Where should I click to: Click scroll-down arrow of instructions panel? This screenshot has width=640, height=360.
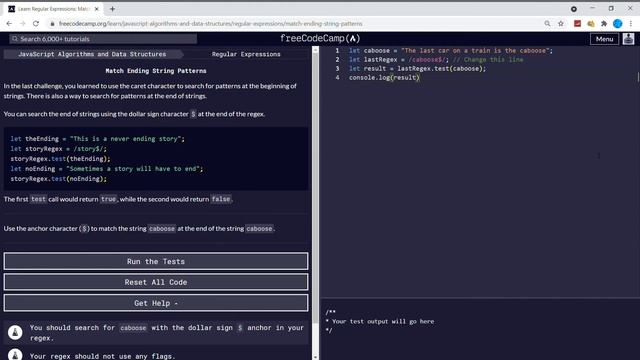pyautogui.click(x=315, y=357)
